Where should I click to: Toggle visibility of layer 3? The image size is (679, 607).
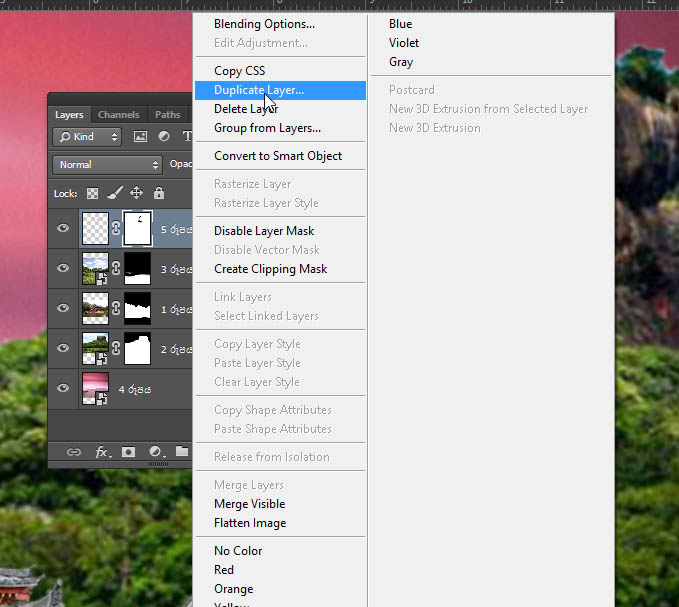point(63,268)
